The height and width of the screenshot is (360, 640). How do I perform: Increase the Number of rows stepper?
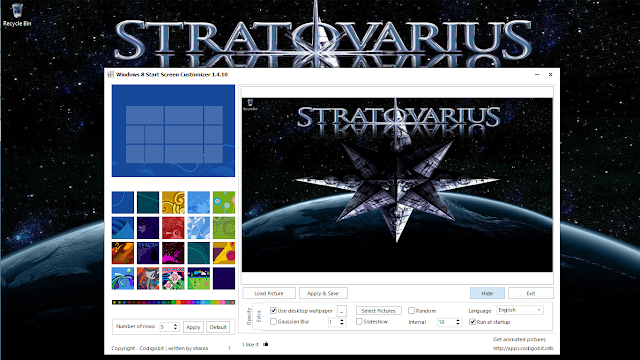click(x=176, y=325)
